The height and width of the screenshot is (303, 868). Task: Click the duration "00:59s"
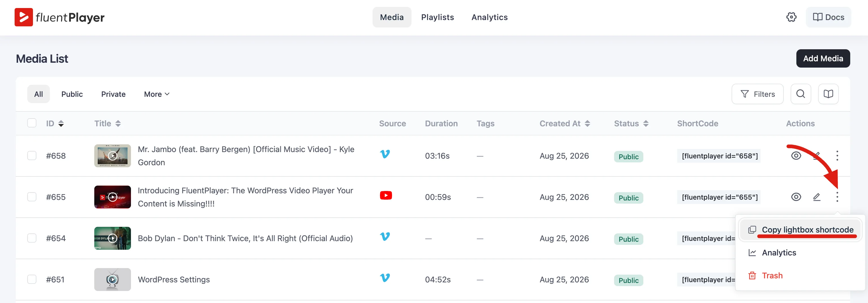pyautogui.click(x=438, y=197)
